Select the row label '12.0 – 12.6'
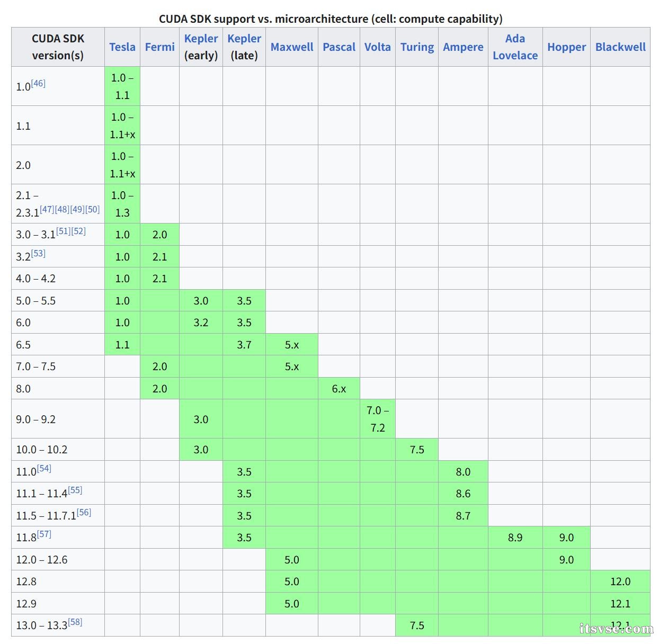 coord(42,560)
